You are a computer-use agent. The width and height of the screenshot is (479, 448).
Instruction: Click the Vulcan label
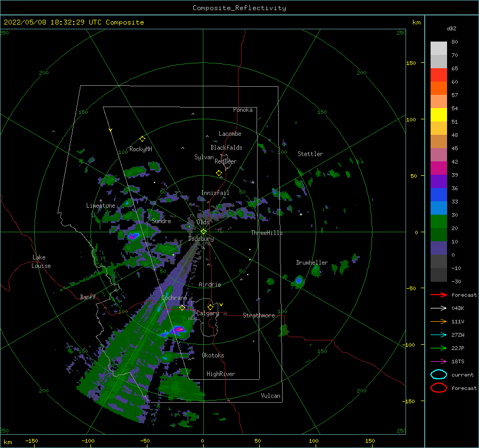[x=271, y=396]
